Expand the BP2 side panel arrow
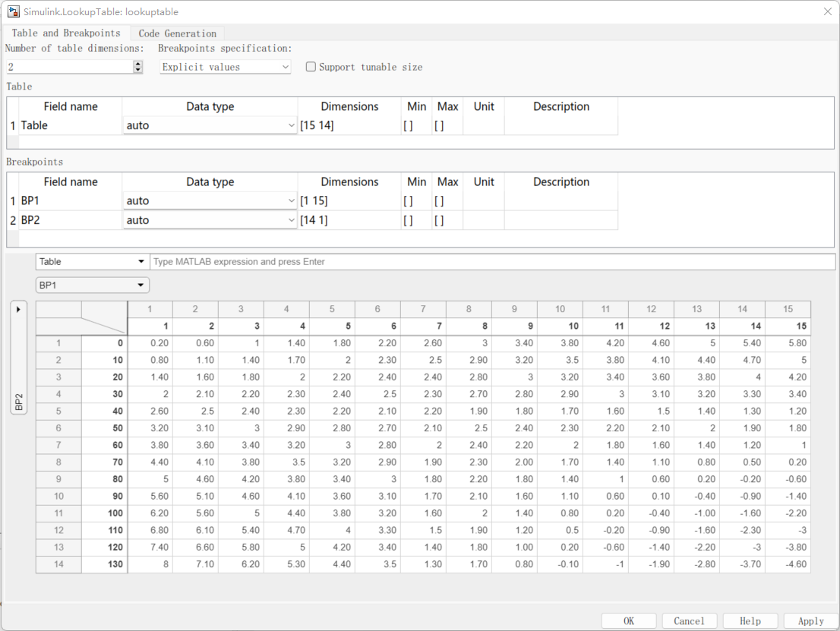Screen dimensions: 840x631 click(18, 310)
